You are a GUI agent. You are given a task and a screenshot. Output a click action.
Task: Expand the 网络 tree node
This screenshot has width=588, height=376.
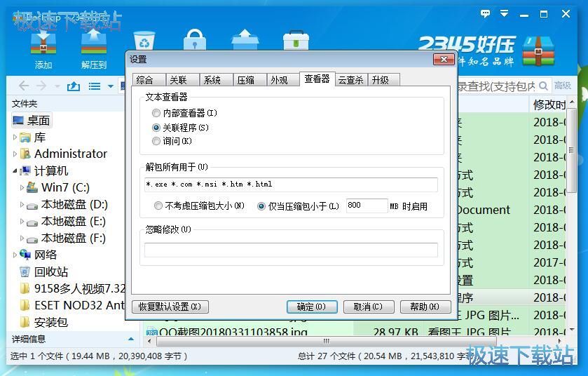15,255
